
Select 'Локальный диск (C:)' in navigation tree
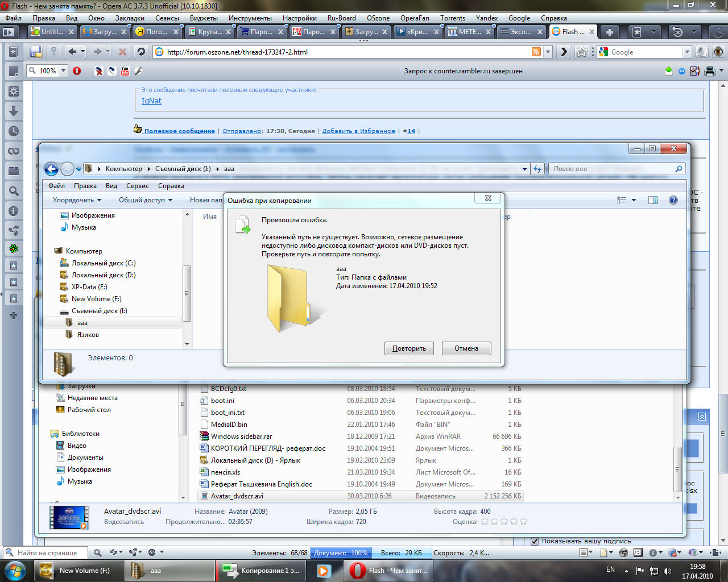point(104,263)
